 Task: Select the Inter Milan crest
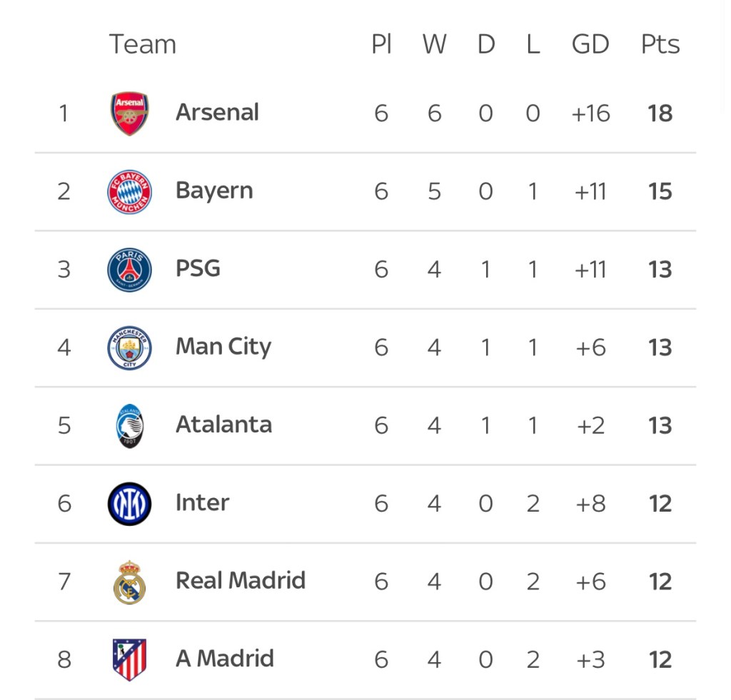coord(129,504)
